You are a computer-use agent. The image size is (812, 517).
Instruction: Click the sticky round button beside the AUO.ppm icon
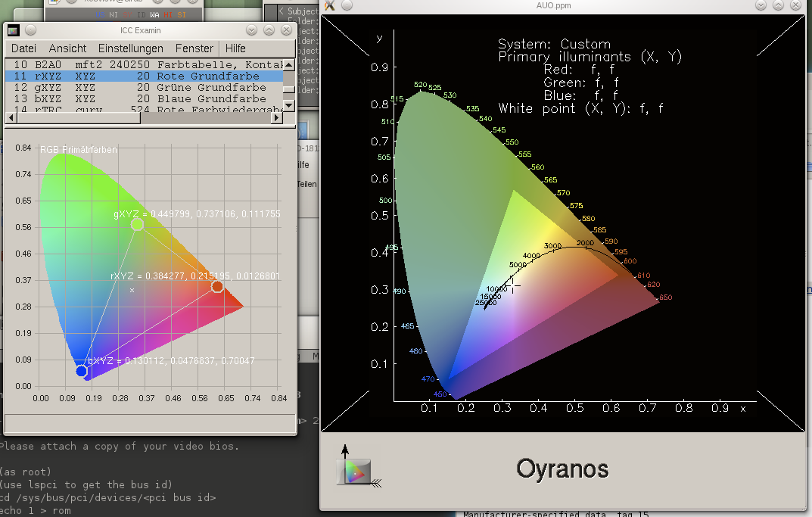pyautogui.click(x=347, y=5)
